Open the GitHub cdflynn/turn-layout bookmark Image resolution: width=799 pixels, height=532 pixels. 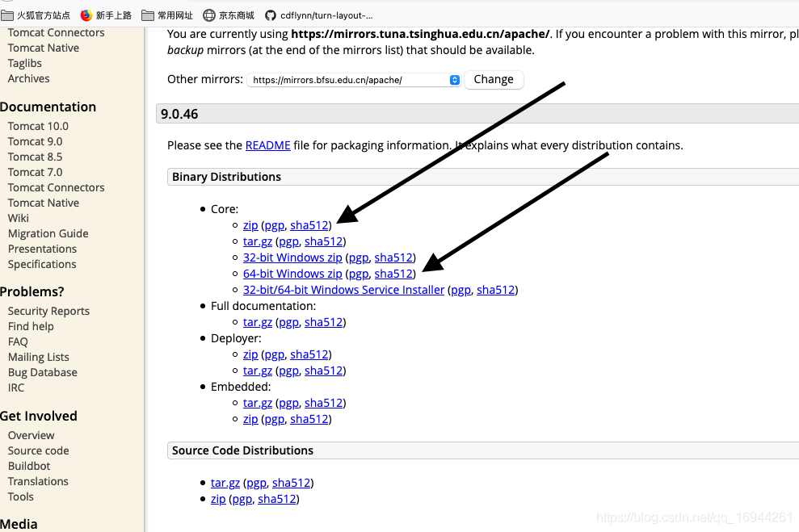tap(318, 15)
